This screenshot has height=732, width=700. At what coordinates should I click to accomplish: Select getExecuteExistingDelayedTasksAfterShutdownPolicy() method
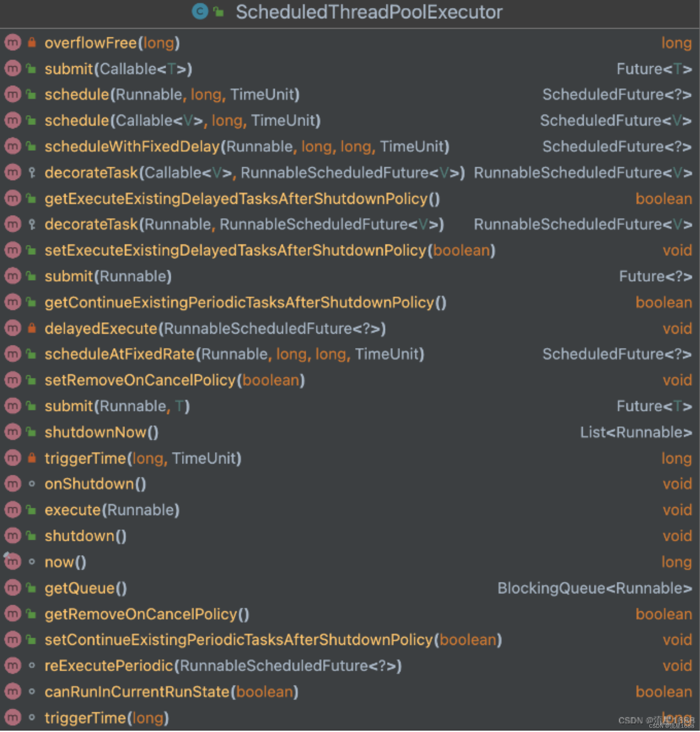242,199
